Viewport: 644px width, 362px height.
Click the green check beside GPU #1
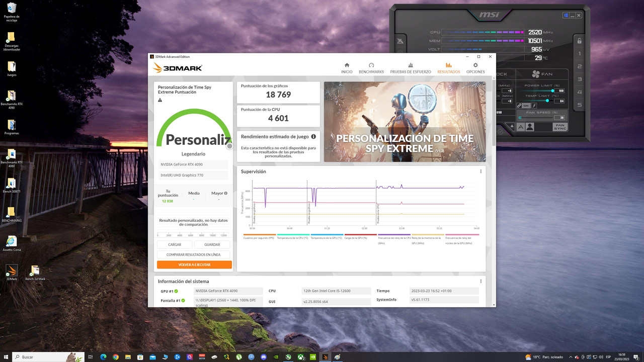click(x=177, y=291)
